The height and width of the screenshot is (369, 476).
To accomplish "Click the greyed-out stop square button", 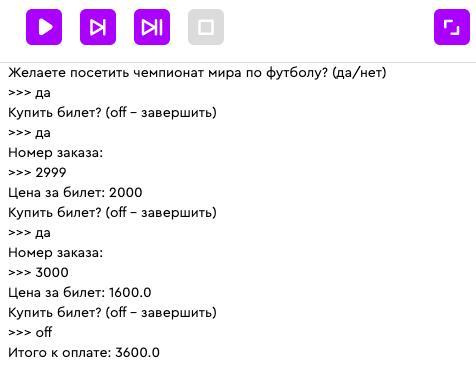I will click(x=206, y=27).
